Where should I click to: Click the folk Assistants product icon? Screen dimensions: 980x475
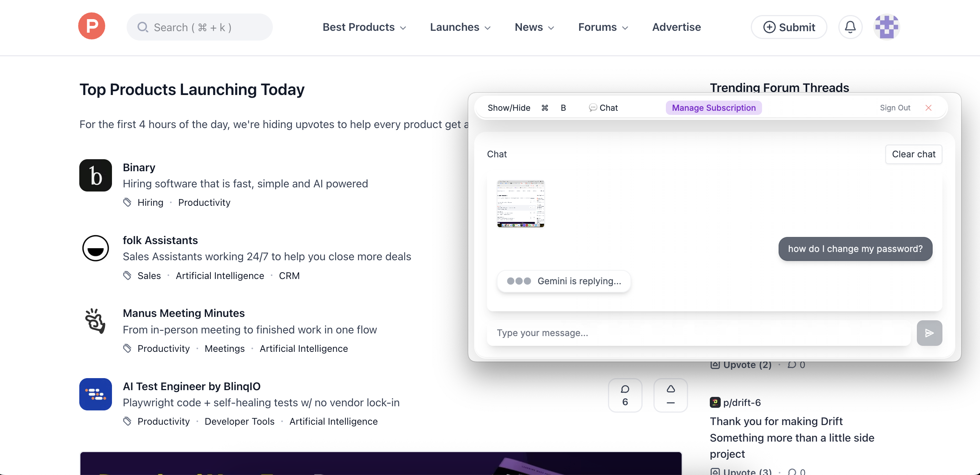[x=95, y=248]
